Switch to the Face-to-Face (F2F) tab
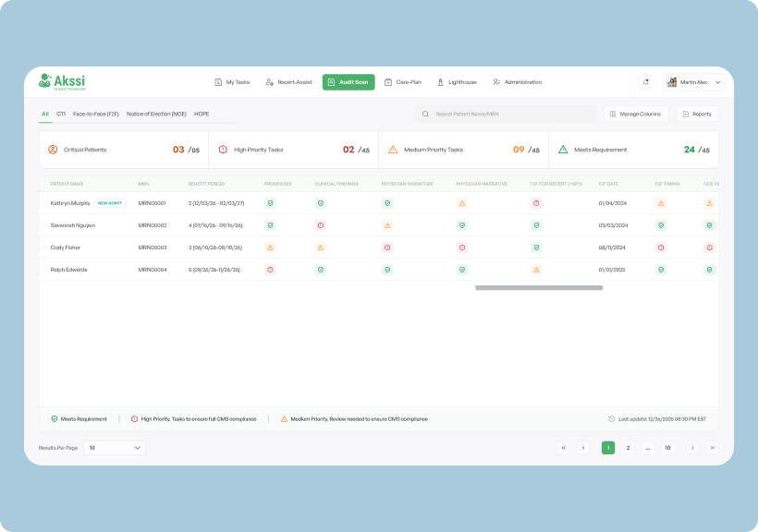 pyautogui.click(x=96, y=114)
